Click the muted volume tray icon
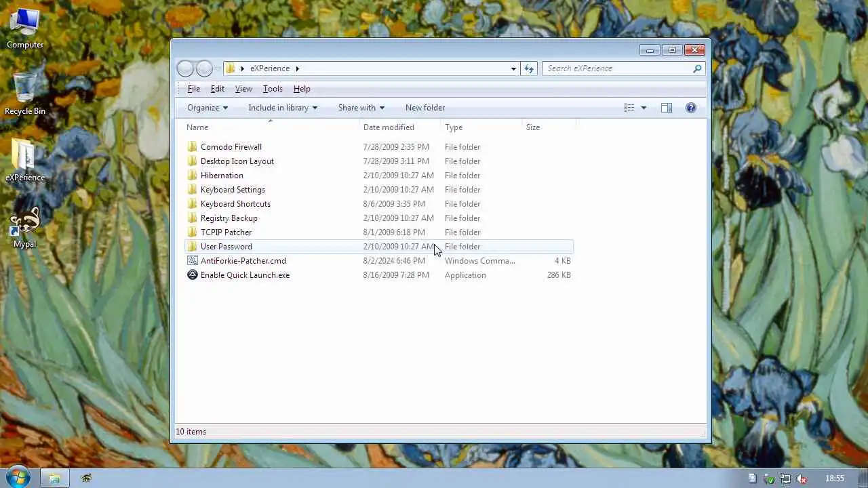Image resolution: width=868 pixels, height=488 pixels. (x=802, y=479)
